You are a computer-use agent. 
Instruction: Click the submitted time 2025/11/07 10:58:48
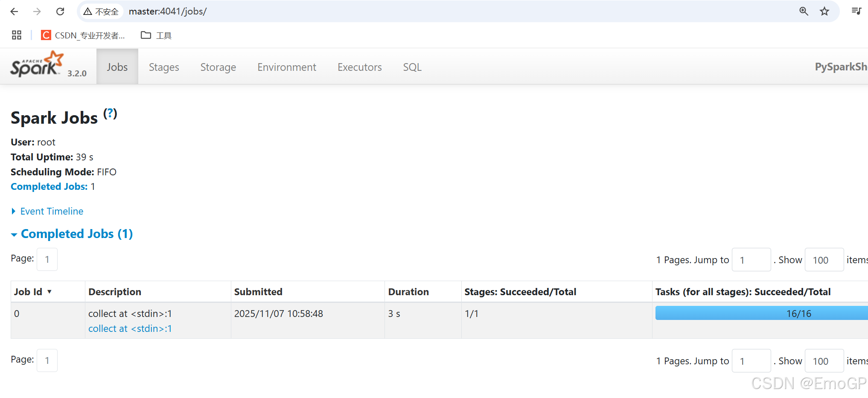point(279,314)
